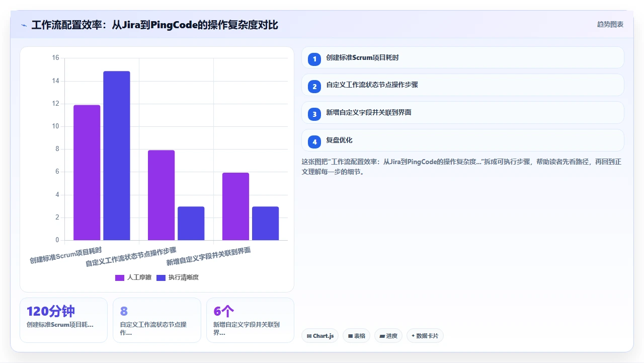
Task: Click the tallest blue 执行清晰度 bar
Action: coord(117,156)
